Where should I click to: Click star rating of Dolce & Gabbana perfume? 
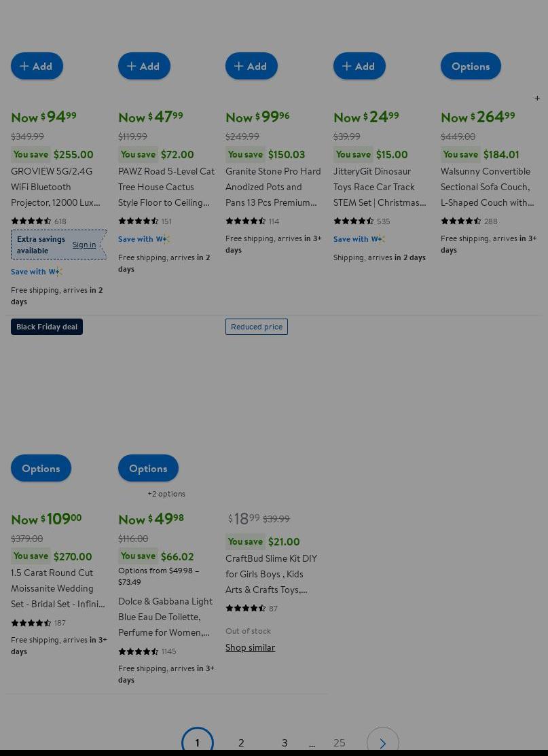coord(138,651)
